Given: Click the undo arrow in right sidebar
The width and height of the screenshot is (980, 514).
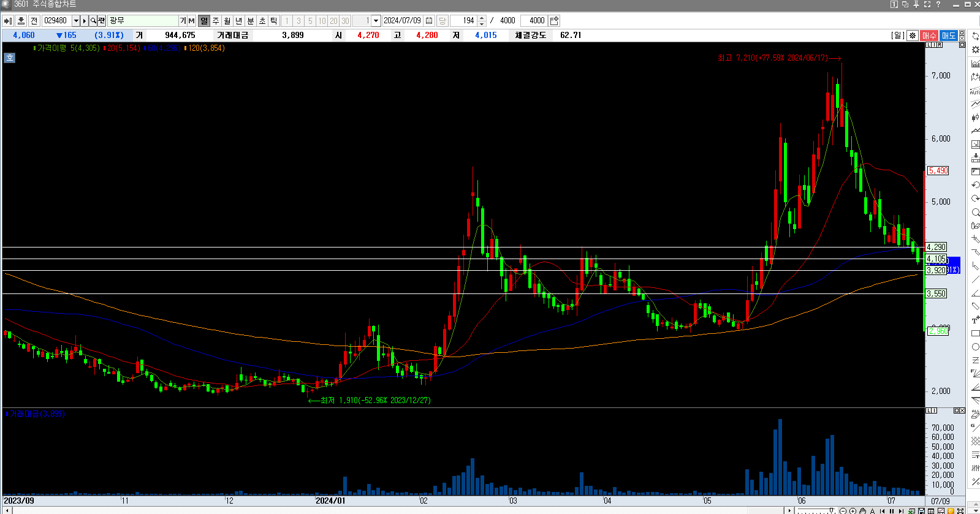Looking at the screenshot, I should tap(975, 185).
